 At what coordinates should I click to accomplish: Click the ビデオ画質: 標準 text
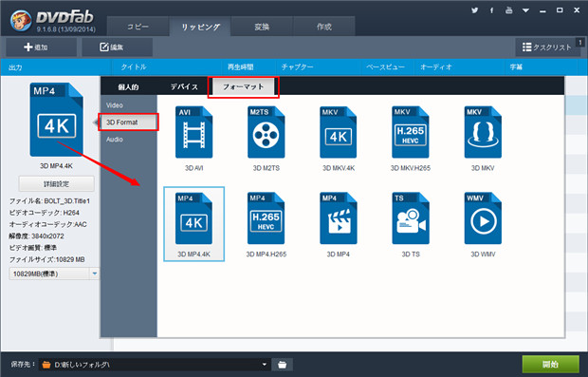[33, 248]
